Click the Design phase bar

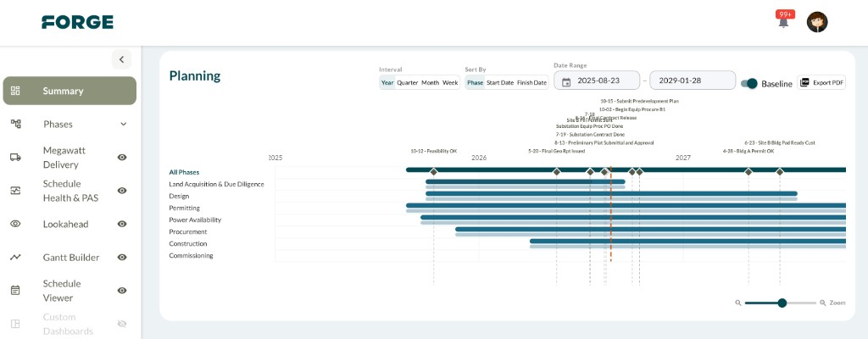611,193
